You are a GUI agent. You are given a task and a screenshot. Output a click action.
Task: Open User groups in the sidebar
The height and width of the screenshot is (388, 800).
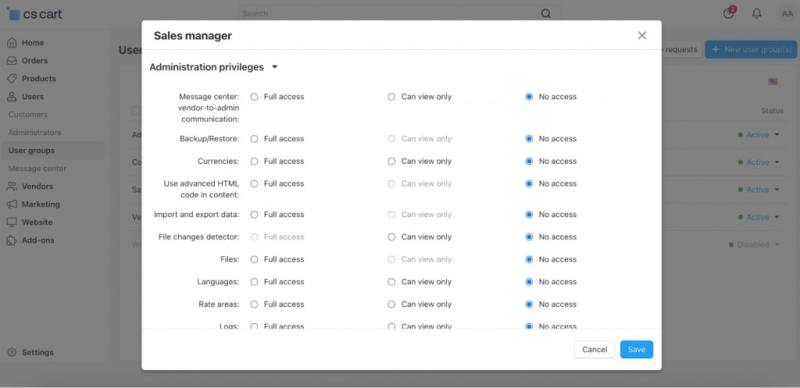[x=32, y=151]
